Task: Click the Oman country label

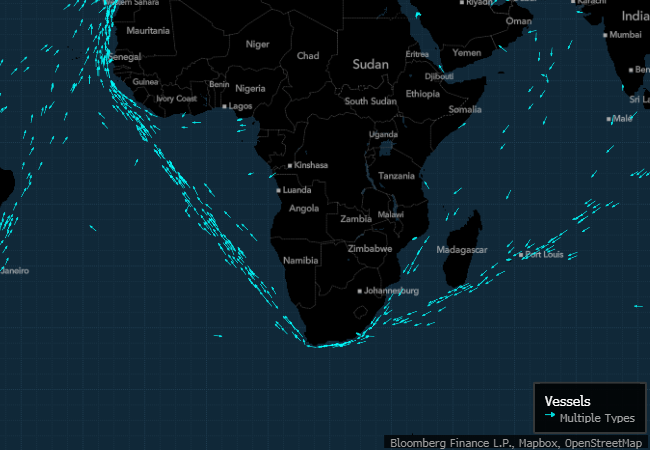Action: coord(519,21)
